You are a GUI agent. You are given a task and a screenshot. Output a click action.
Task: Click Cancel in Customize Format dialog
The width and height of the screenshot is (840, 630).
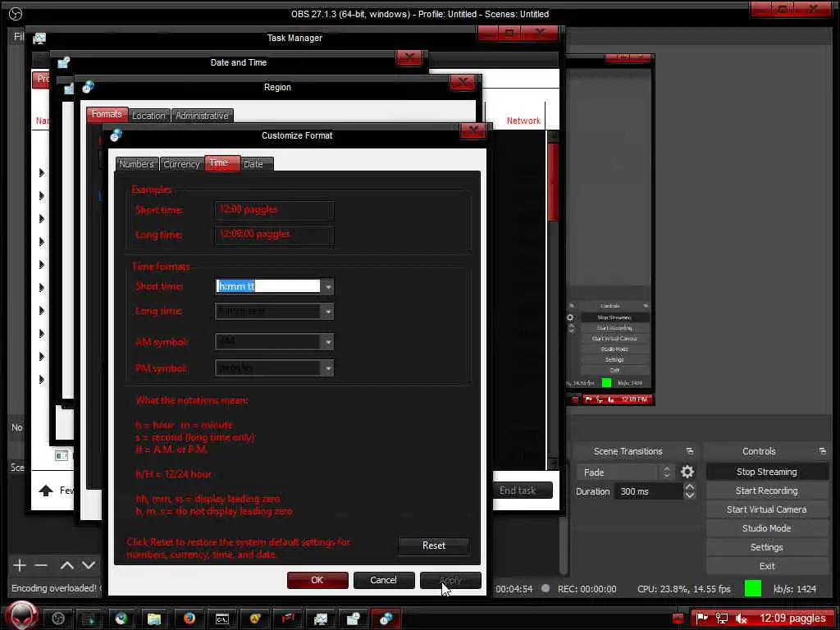point(384,580)
